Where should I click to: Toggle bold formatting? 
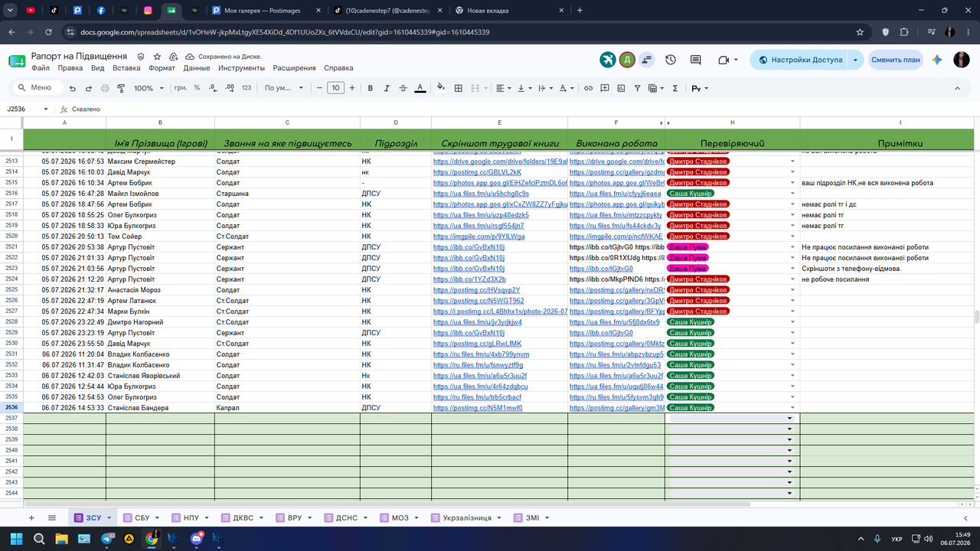click(371, 88)
